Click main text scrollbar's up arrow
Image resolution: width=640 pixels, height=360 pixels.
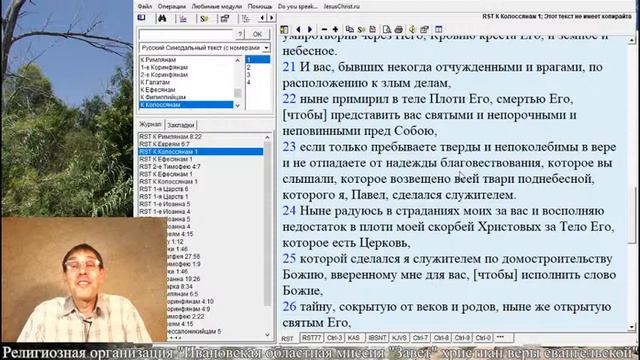pos(632,40)
